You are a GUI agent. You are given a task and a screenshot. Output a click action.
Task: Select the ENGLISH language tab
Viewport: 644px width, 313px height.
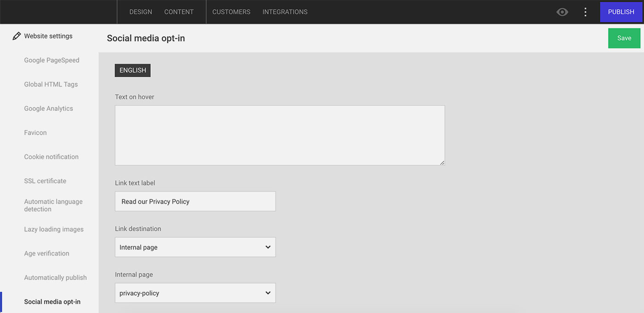[x=133, y=70]
